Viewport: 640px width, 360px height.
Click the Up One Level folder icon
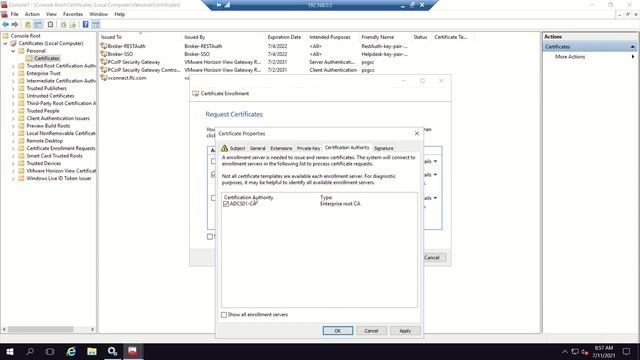point(28,24)
